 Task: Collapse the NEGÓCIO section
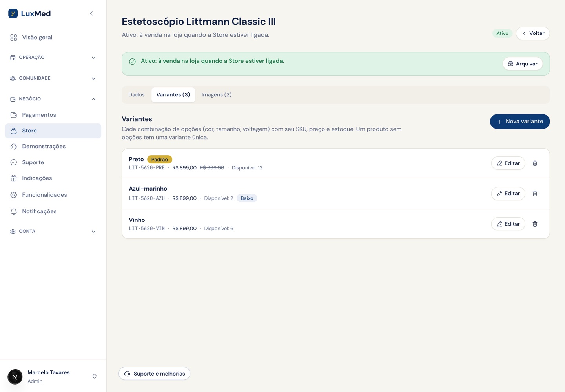coord(53,99)
